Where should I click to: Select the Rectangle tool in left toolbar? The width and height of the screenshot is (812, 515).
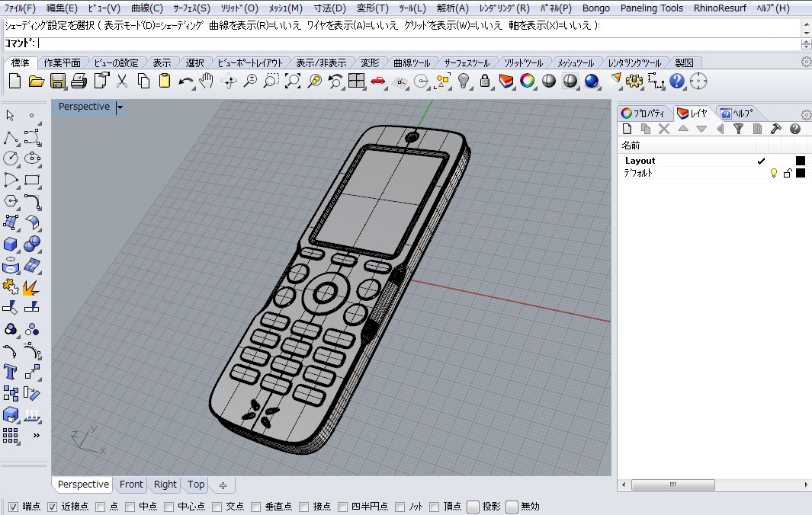click(x=32, y=180)
